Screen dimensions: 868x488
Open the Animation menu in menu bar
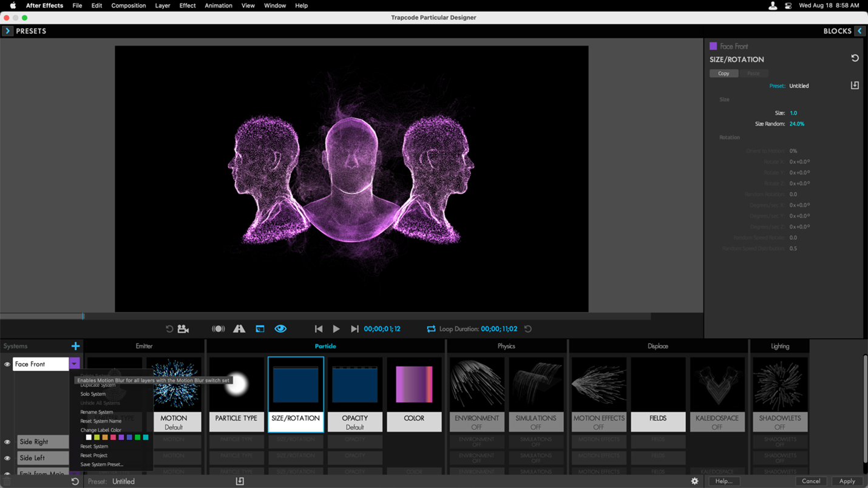(219, 5)
